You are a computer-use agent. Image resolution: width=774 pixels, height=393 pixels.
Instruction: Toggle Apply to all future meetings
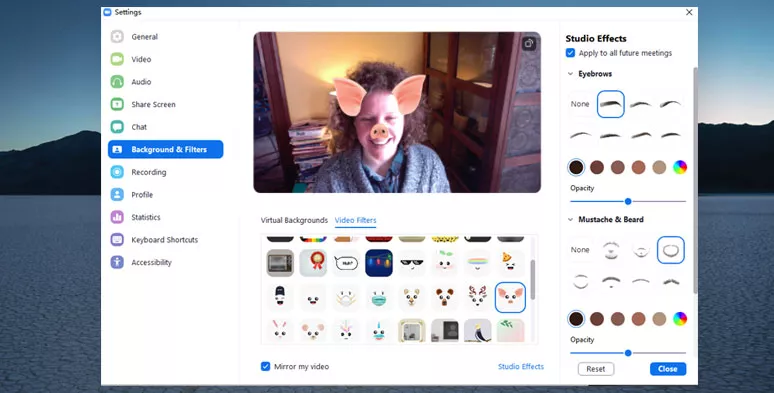click(x=571, y=53)
